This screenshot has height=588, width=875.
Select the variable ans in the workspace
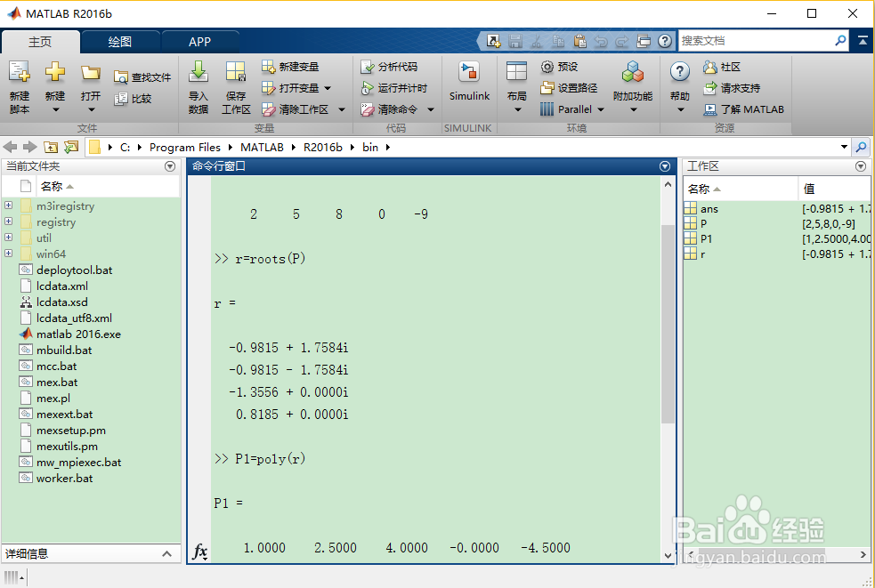pos(709,209)
